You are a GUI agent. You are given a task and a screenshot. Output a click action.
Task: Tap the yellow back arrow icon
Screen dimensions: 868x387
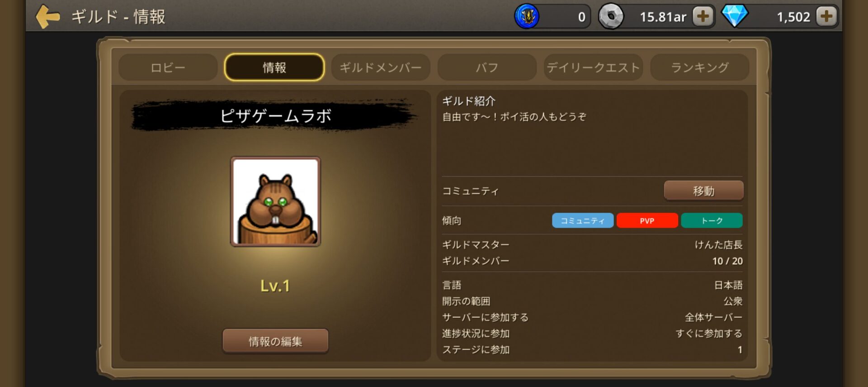click(x=47, y=17)
